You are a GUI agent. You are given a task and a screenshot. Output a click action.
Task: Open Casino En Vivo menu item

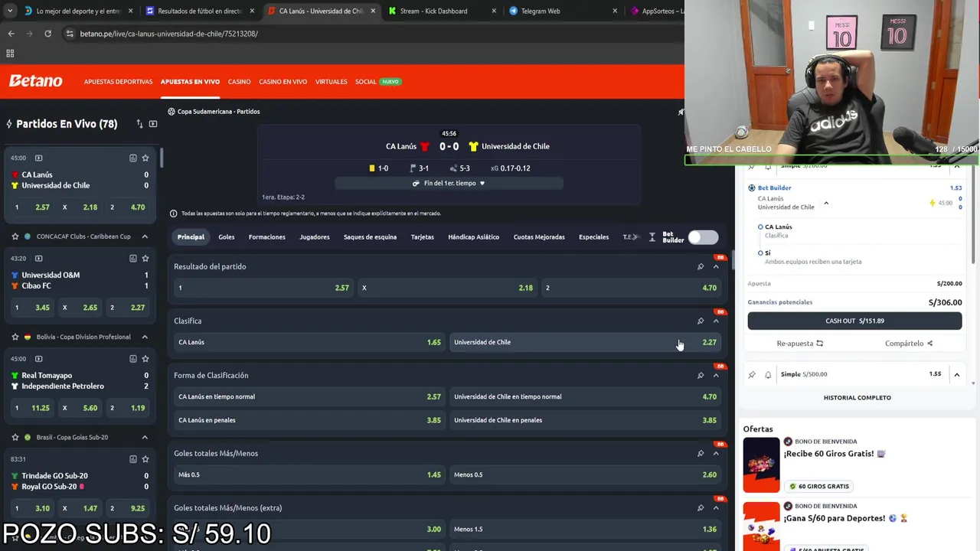pos(283,82)
